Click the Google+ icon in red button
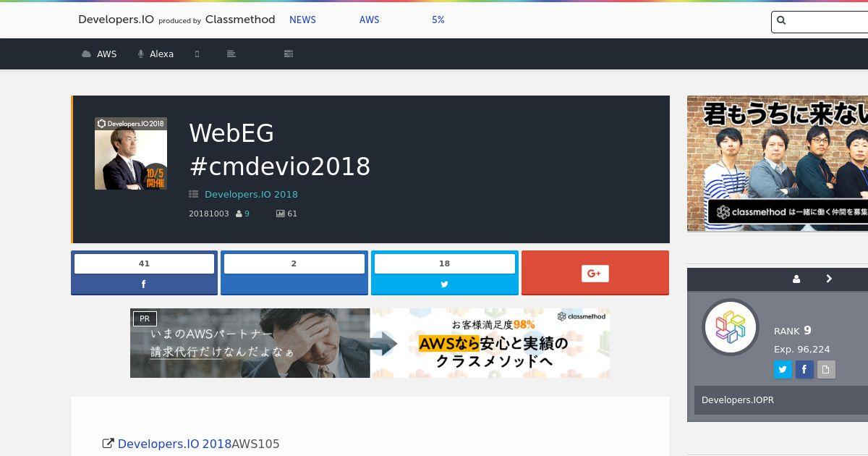 [x=595, y=273]
